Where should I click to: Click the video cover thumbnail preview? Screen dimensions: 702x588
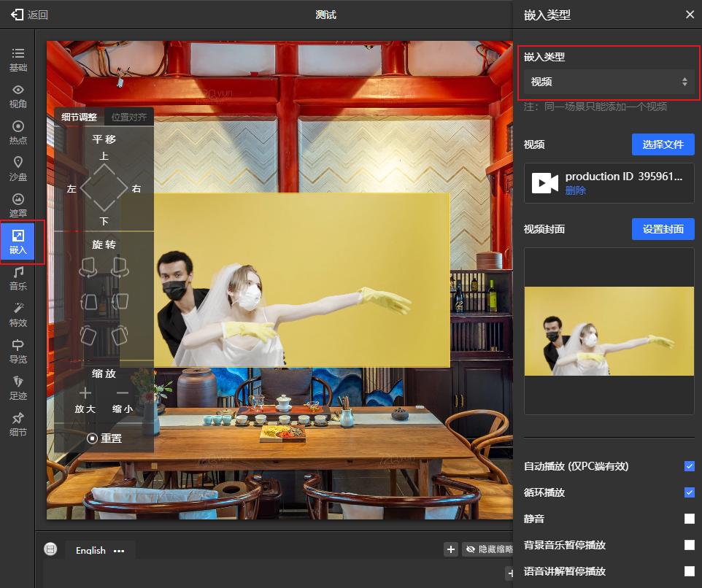point(609,330)
